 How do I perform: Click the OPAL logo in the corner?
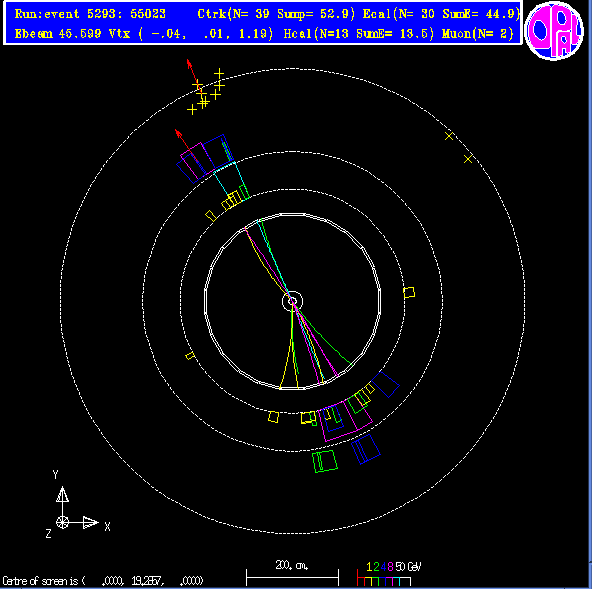554,31
